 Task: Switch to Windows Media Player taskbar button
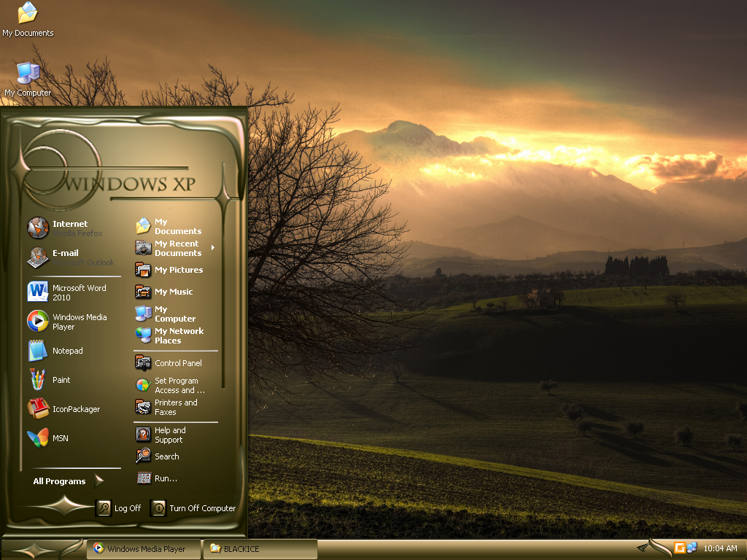(144, 549)
